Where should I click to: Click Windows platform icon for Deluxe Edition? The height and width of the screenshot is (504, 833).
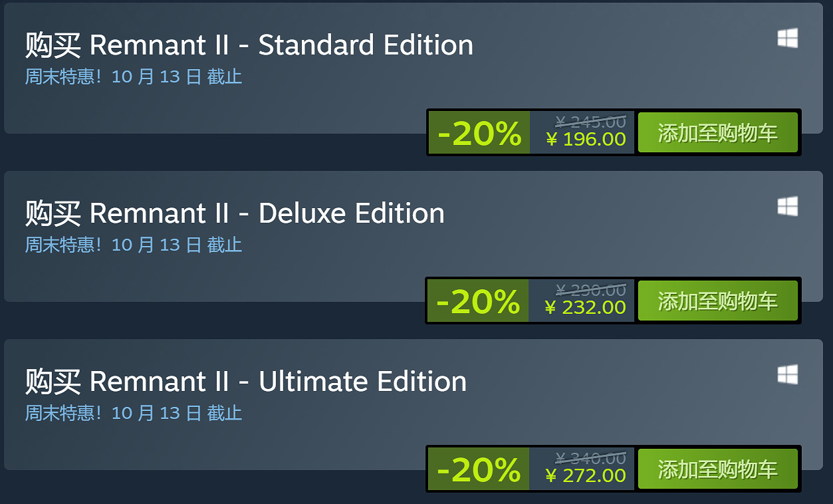point(788,207)
